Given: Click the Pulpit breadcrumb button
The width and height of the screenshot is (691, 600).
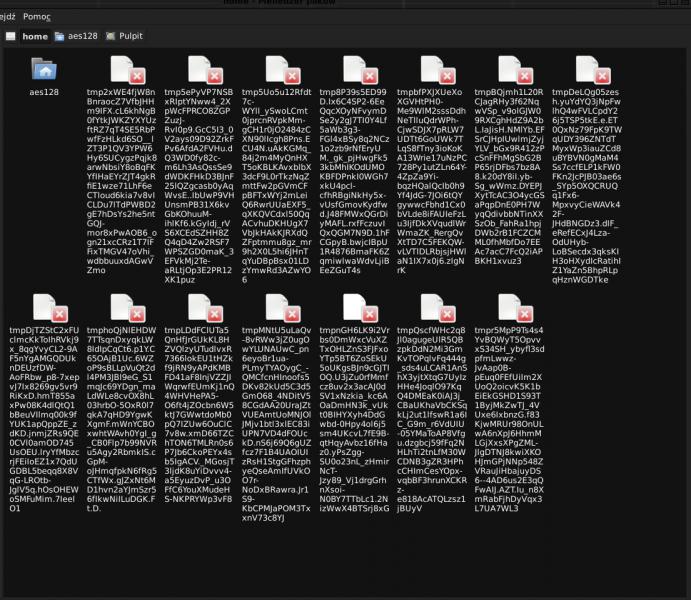Looking at the screenshot, I should pos(123,36).
